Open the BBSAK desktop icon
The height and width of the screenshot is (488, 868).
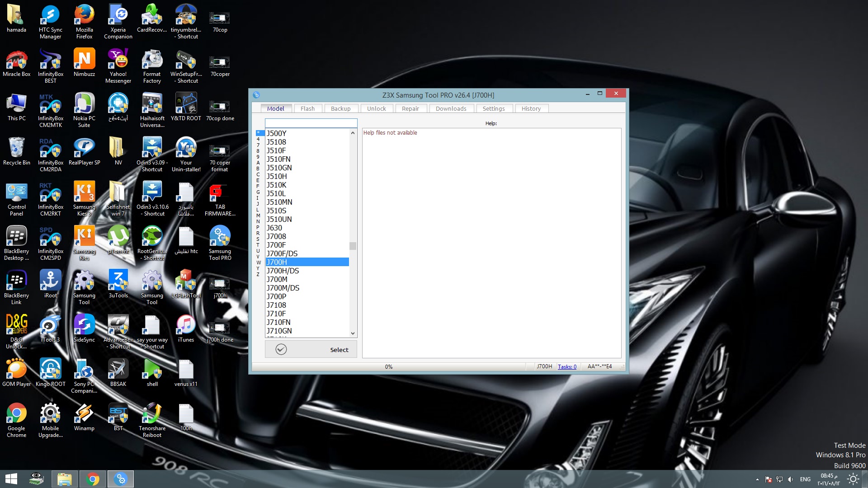point(118,373)
